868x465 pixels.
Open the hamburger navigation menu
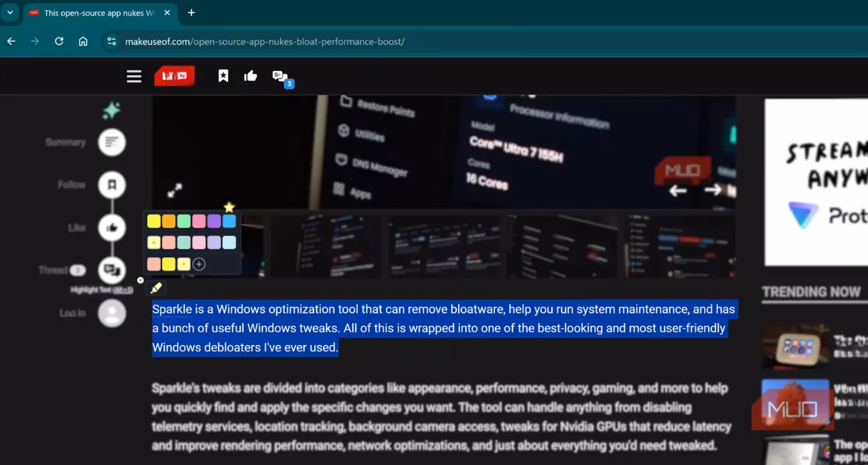pyautogui.click(x=133, y=76)
